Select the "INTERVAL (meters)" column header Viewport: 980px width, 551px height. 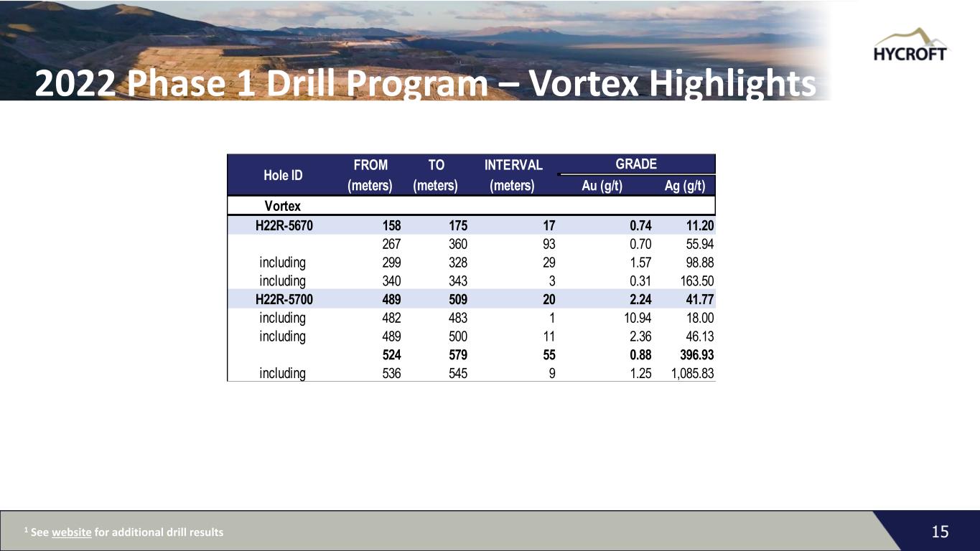(513, 175)
